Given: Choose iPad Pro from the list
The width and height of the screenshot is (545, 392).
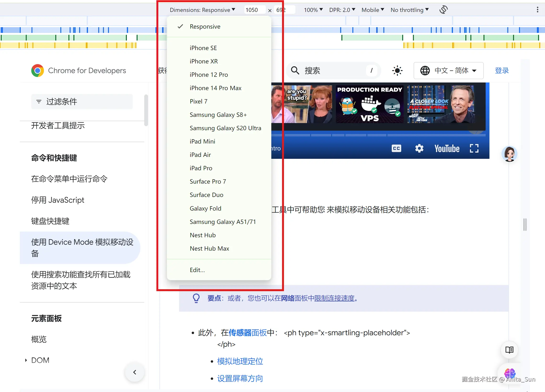Looking at the screenshot, I should point(219,168).
